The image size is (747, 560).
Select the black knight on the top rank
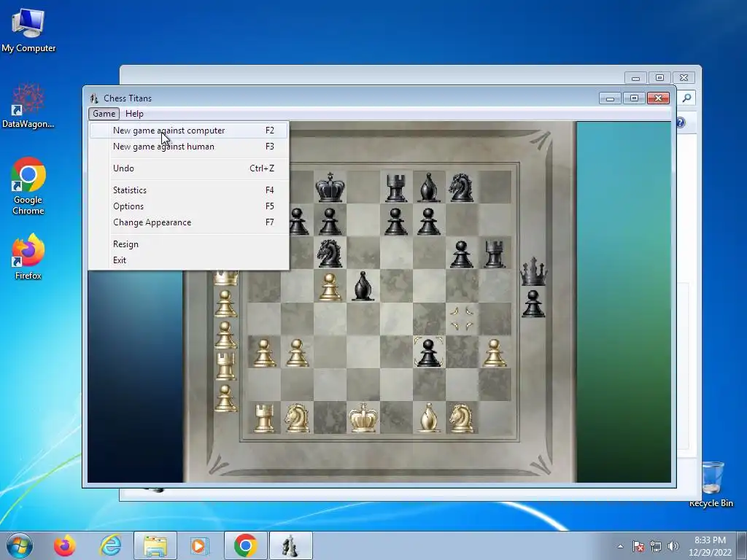point(461,187)
